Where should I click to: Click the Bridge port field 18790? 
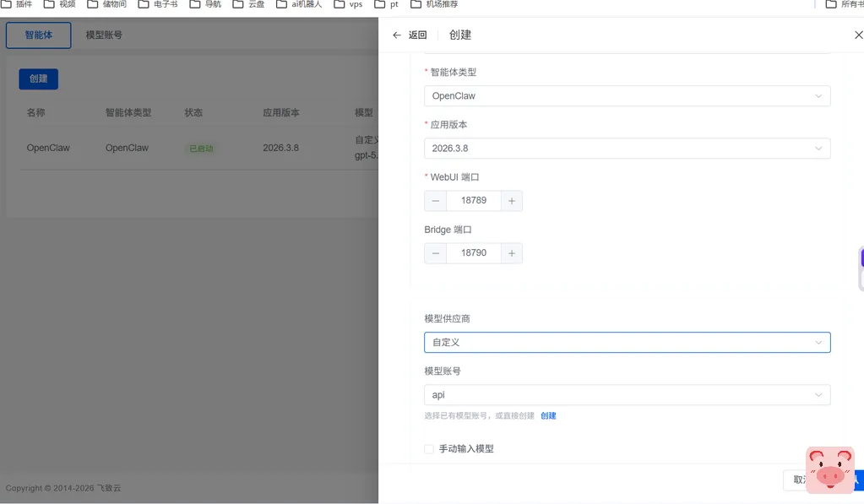[x=474, y=252]
